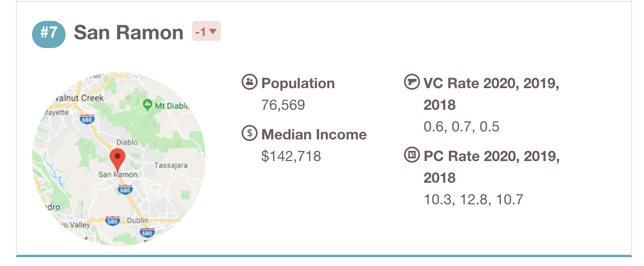Click the VC Rate 2020, 2019, 2018 heading
Screen dimensions: 644x266
(492, 94)
